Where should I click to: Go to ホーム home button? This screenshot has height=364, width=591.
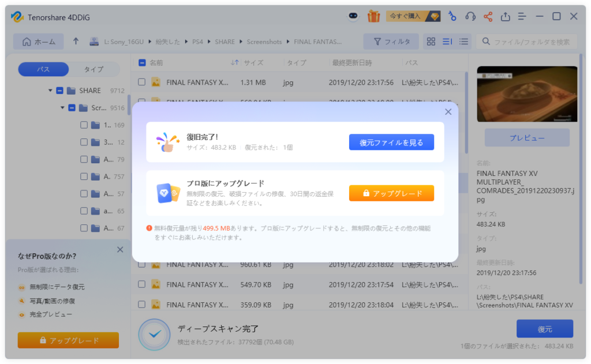click(x=39, y=42)
